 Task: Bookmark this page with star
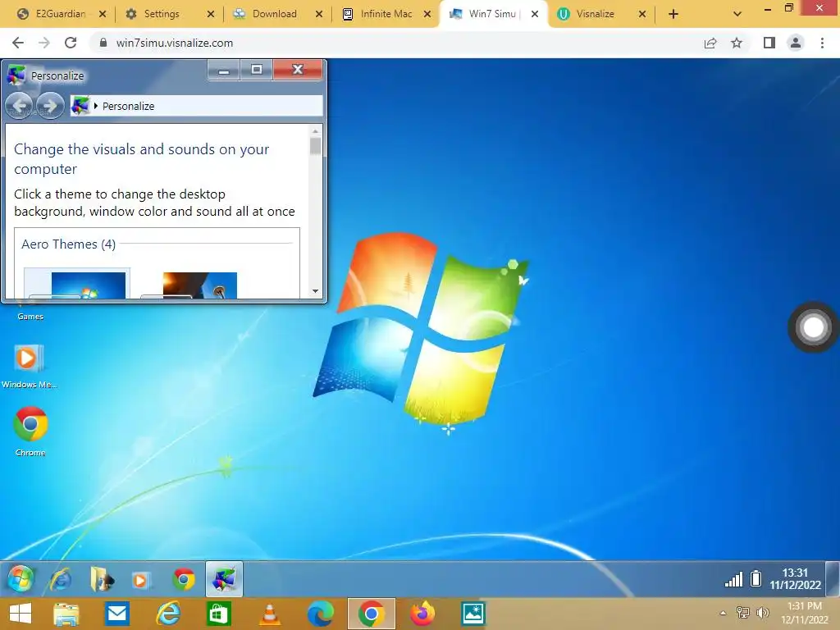pos(737,43)
